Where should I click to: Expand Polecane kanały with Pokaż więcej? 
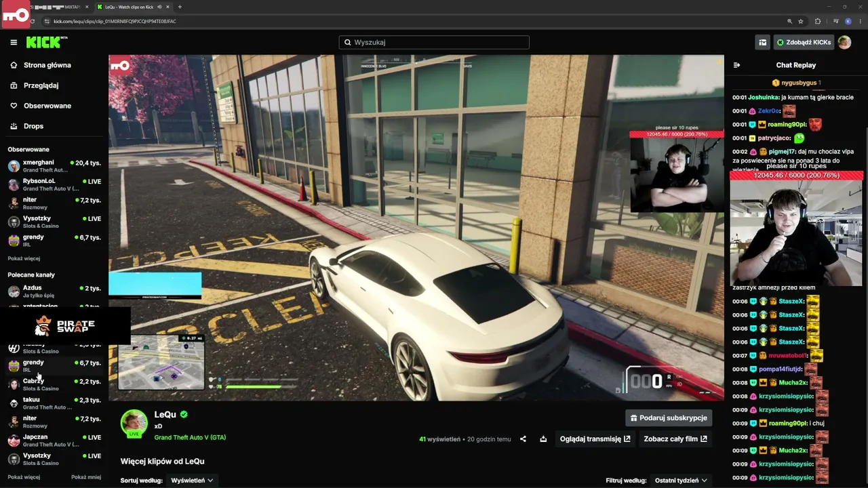pyautogui.click(x=24, y=477)
